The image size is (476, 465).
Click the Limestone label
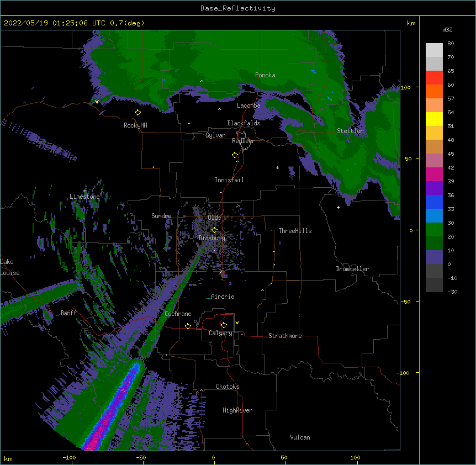[x=84, y=197]
